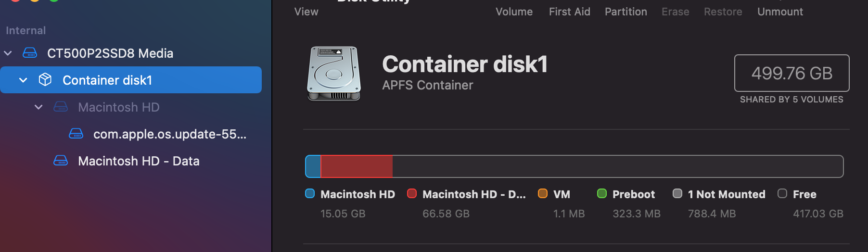
Task: Click the red segment of usage bar
Action: 357,166
